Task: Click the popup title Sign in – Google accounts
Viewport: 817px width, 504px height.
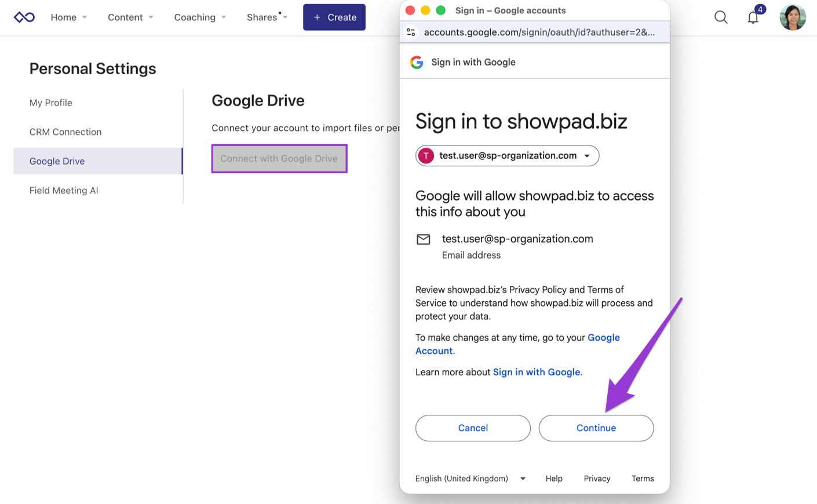Action: tap(510, 10)
